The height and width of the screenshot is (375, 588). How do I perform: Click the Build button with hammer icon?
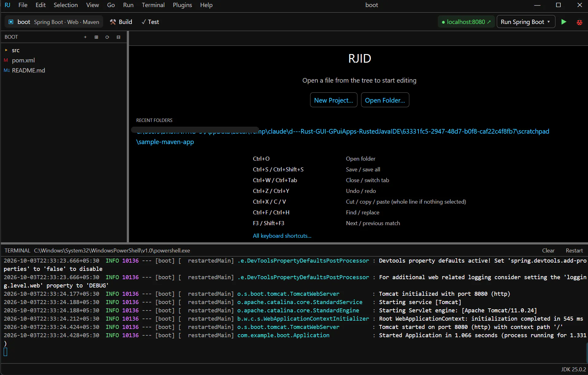pyautogui.click(x=121, y=22)
